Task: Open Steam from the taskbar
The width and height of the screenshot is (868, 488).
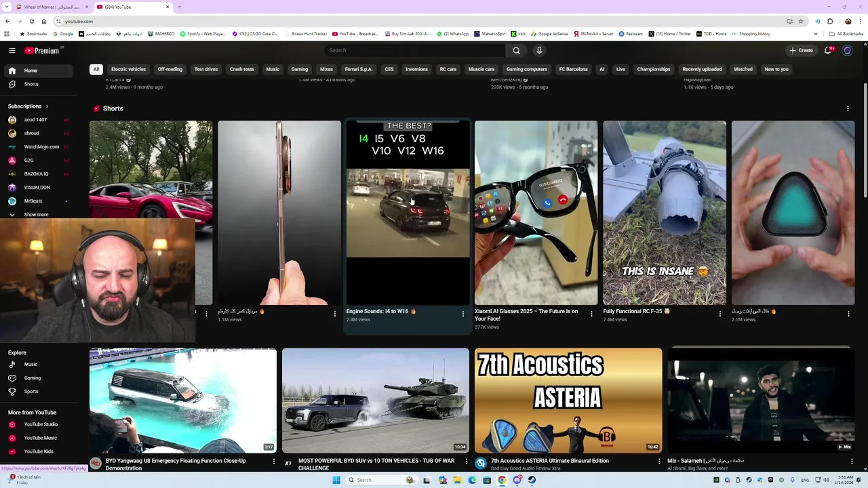Action: point(532,480)
